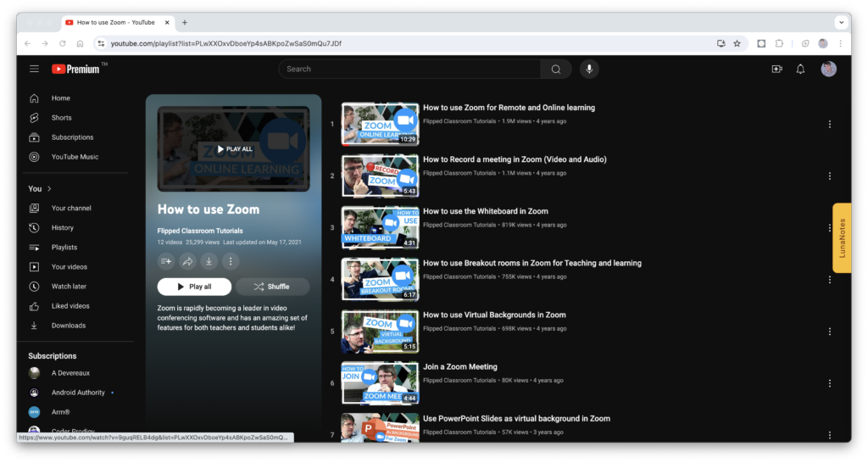The width and height of the screenshot is (868, 463).
Task: Save playlist to library icon
Action: 166,261
